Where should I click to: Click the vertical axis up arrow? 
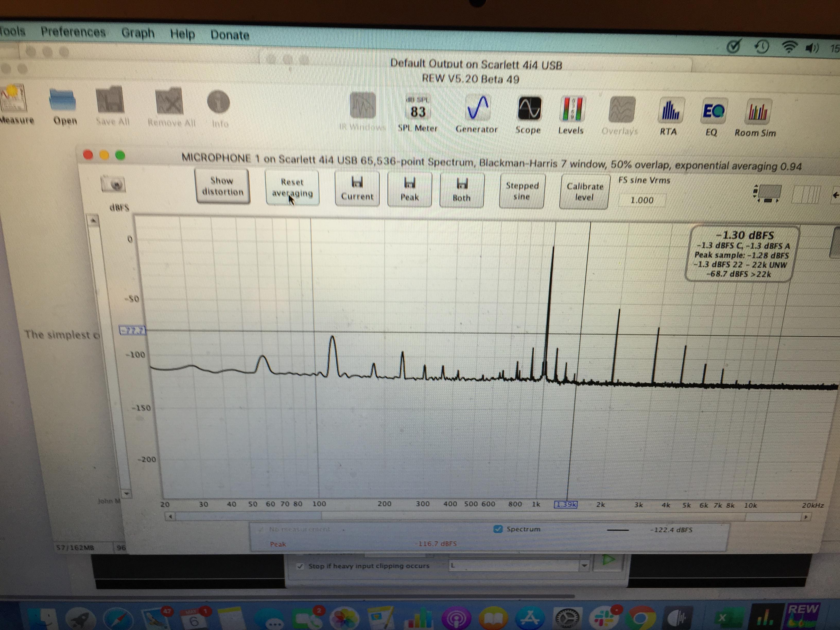pos(93,220)
